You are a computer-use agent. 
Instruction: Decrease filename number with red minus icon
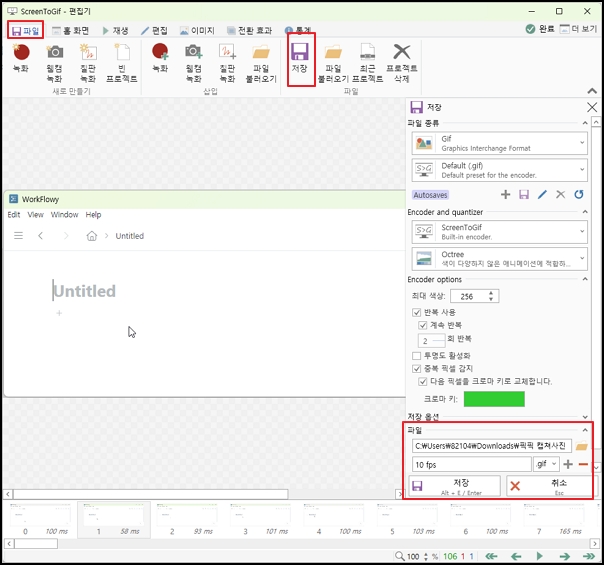tap(583, 464)
